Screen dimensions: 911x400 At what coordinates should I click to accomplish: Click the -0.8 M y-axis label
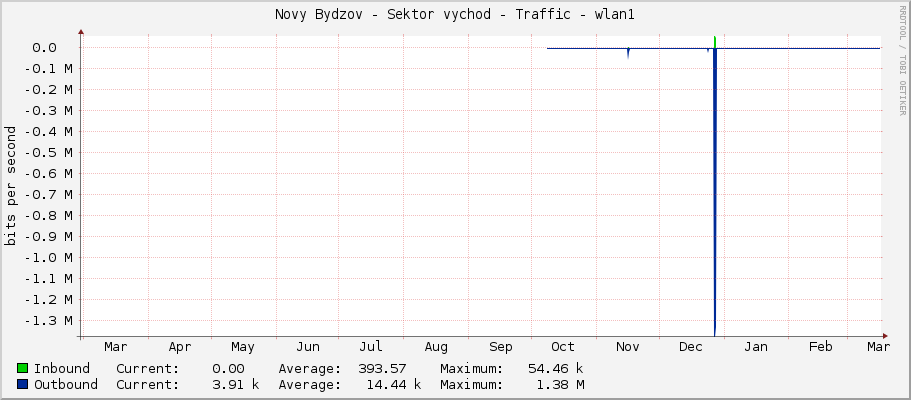tap(48, 216)
